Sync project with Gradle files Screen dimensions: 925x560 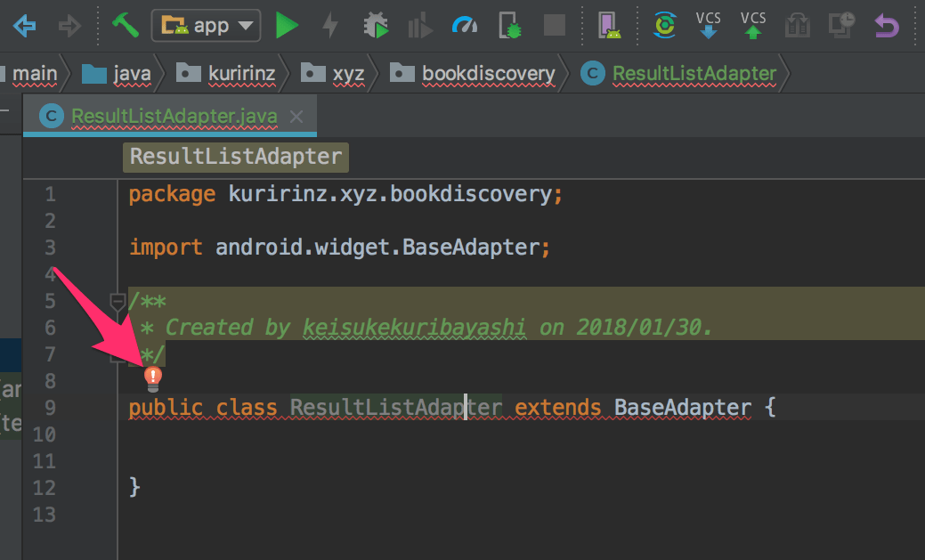click(x=665, y=25)
